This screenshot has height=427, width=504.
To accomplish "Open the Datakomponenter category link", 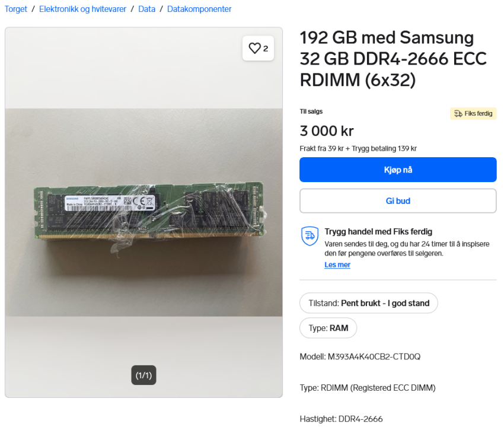I will (199, 9).
